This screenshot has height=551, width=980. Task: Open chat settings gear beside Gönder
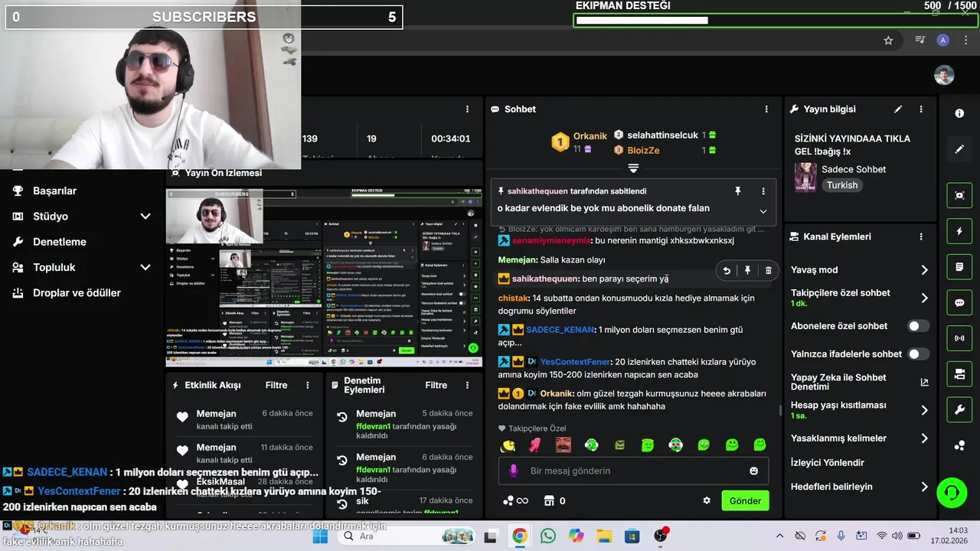(707, 500)
